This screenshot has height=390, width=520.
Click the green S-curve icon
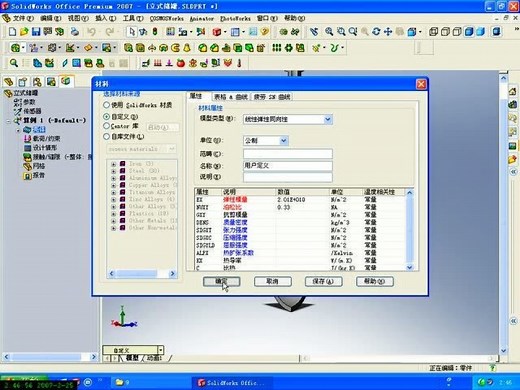click(334, 48)
